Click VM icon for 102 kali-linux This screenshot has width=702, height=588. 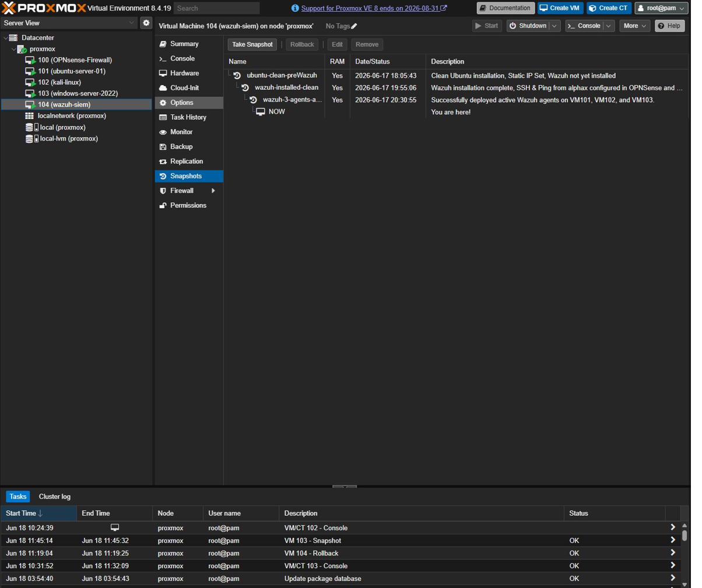tap(30, 82)
